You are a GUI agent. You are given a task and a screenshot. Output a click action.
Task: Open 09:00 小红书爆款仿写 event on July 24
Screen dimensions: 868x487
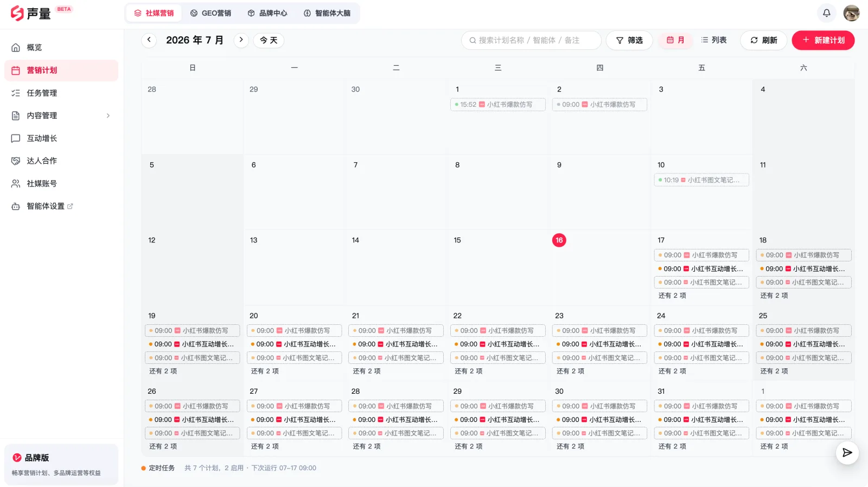pyautogui.click(x=701, y=331)
